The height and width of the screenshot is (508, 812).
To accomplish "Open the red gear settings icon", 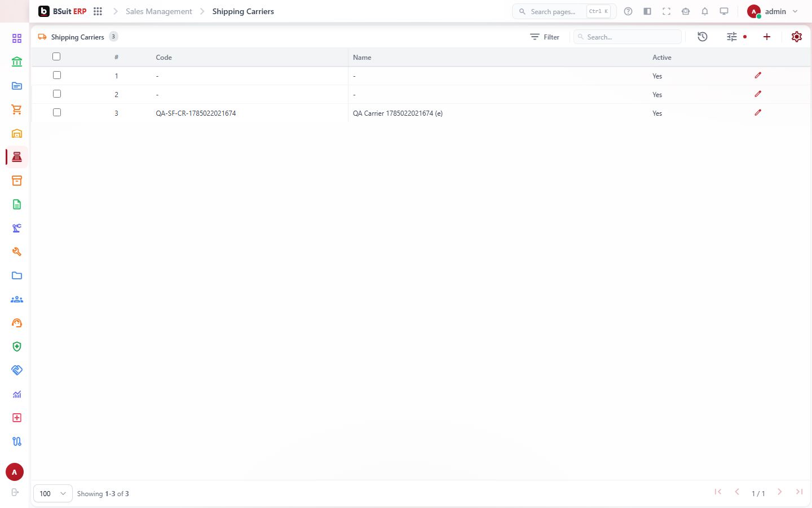I will pos(797,37).
